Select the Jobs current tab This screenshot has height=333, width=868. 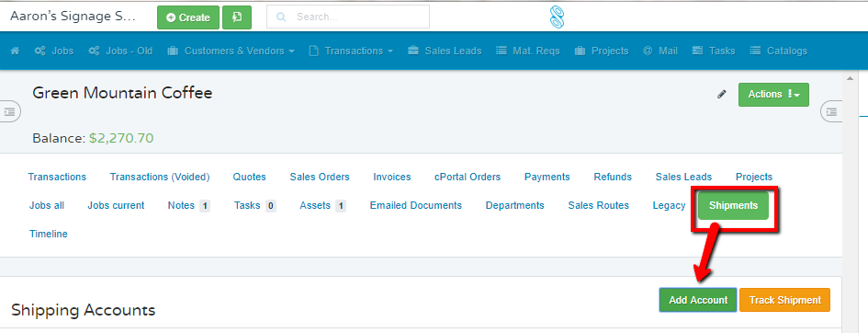117,205
